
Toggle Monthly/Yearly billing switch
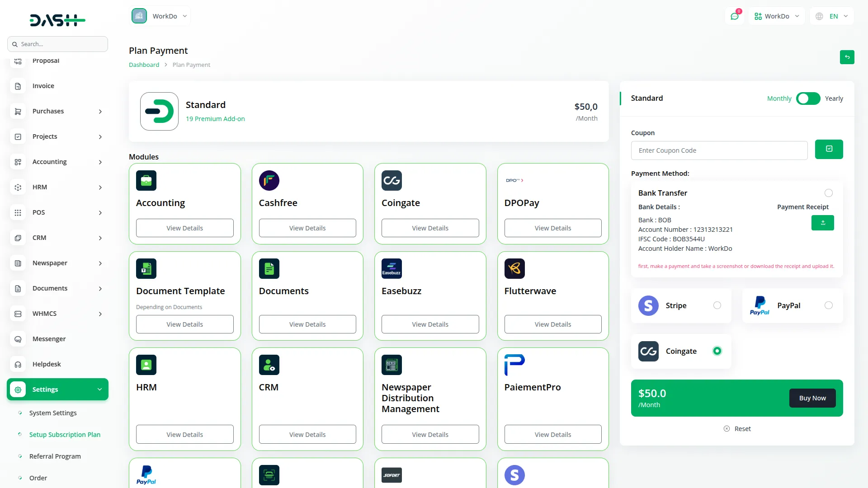click(808, 99)
